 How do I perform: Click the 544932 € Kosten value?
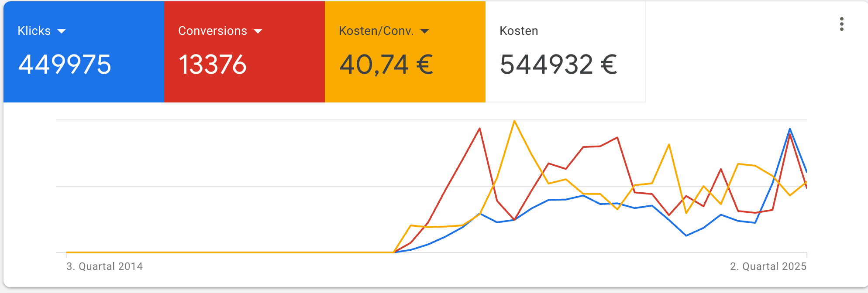tap(558, 65)
